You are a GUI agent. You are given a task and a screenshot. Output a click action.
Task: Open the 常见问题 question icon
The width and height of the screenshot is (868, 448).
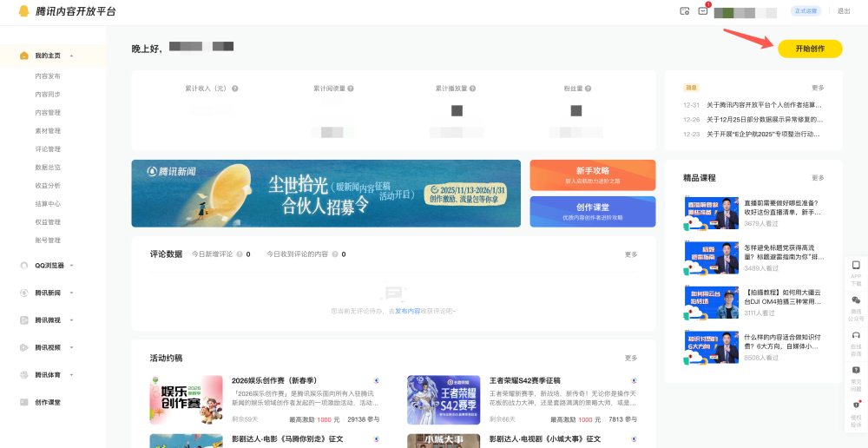[856, 370]
